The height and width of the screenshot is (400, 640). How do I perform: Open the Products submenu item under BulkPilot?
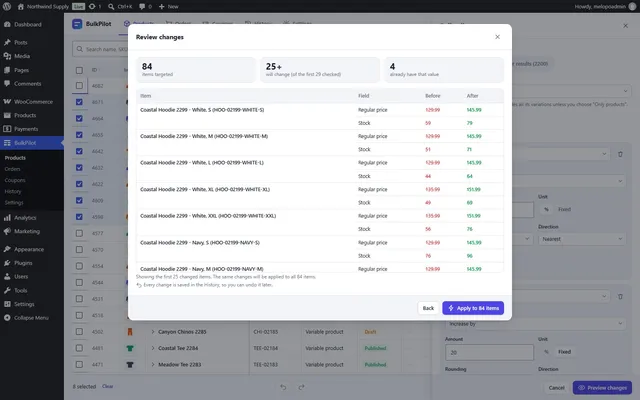point(15,158)
